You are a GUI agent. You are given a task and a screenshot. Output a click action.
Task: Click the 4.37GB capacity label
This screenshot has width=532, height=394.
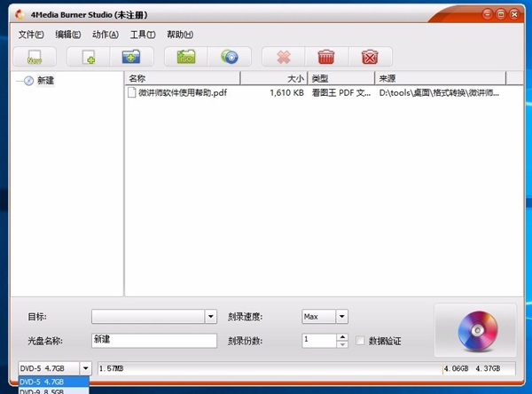pyautogui.click(x=488, y=368)
